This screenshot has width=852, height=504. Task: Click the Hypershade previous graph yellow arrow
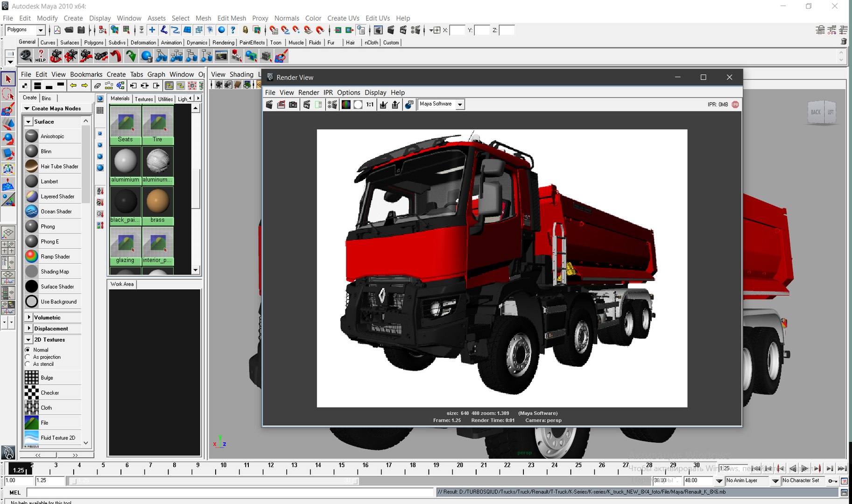73,85
